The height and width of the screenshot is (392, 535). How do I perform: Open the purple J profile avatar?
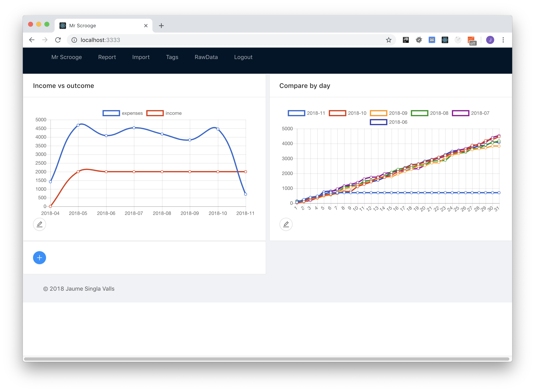tap(490, 40)
